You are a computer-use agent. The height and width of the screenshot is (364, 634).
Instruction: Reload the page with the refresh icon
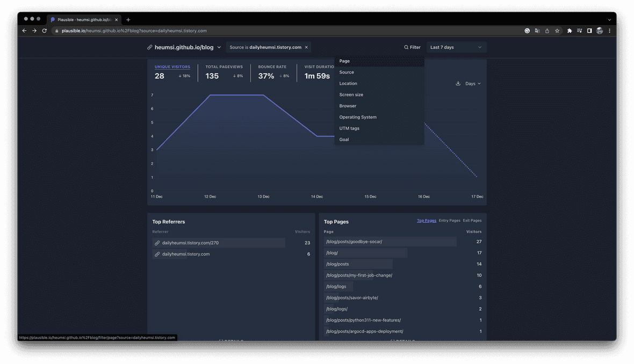[x=45, y=31]
